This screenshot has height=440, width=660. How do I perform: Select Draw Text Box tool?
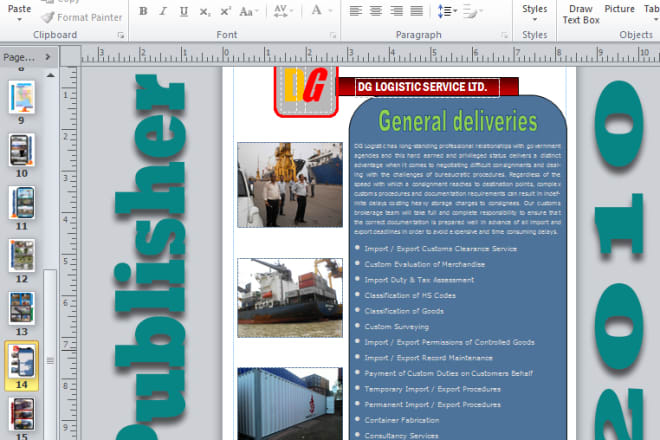(x=581, y=14)
